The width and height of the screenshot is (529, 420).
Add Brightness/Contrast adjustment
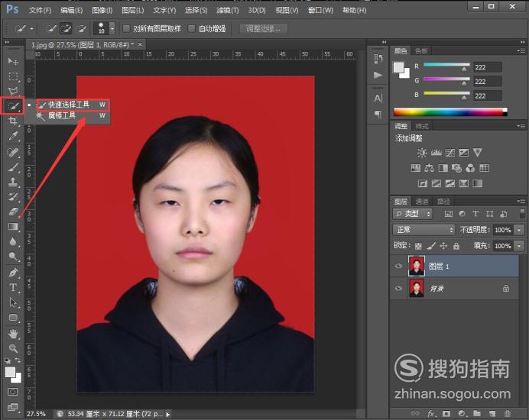[422, 153]
